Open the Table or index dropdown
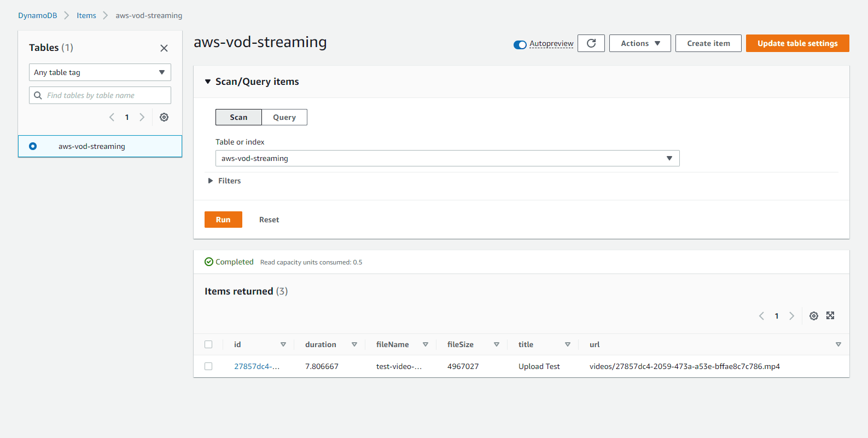Viewport: 868px width, 438px height. [447, 158]
